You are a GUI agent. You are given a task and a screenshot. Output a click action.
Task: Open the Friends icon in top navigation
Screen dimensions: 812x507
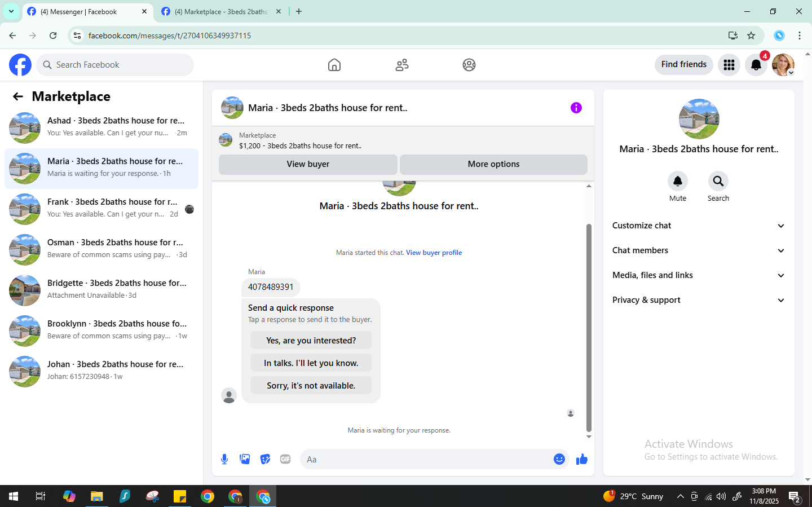click(x=402, y=65)
